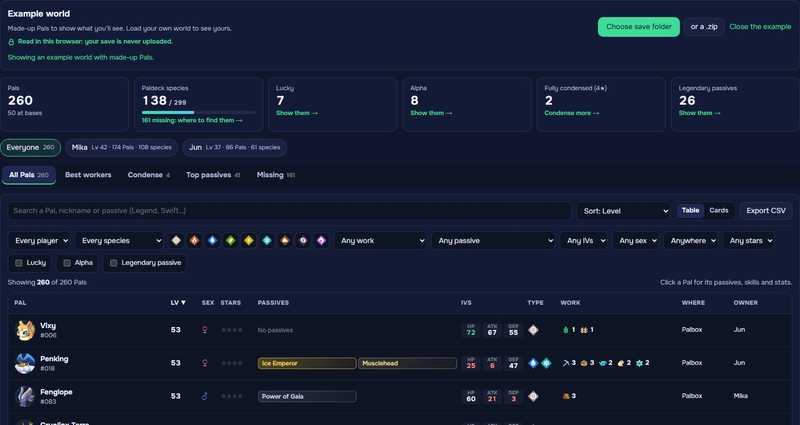Click the Condense more link
Viewport: 800px width, 425px height.
pyautogui.click(x=571, y=113)
